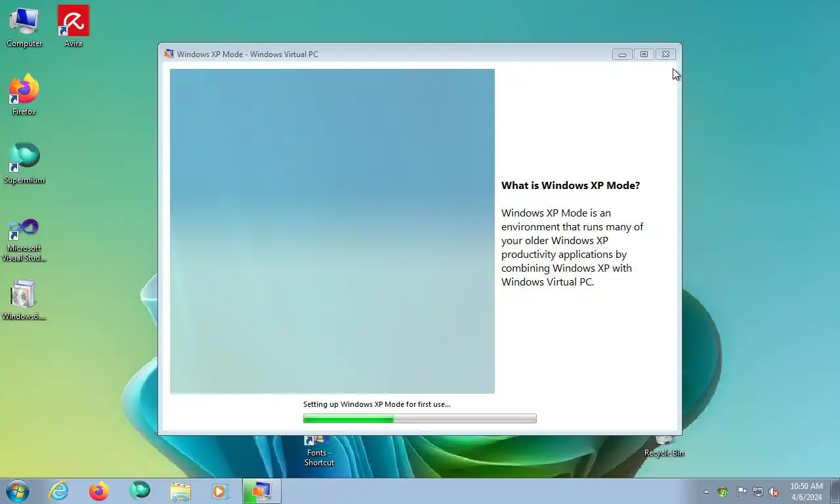Switch to the Windows Virtual PC taskbar button
This screenshot has height=504, width=840.
point(261,491)
